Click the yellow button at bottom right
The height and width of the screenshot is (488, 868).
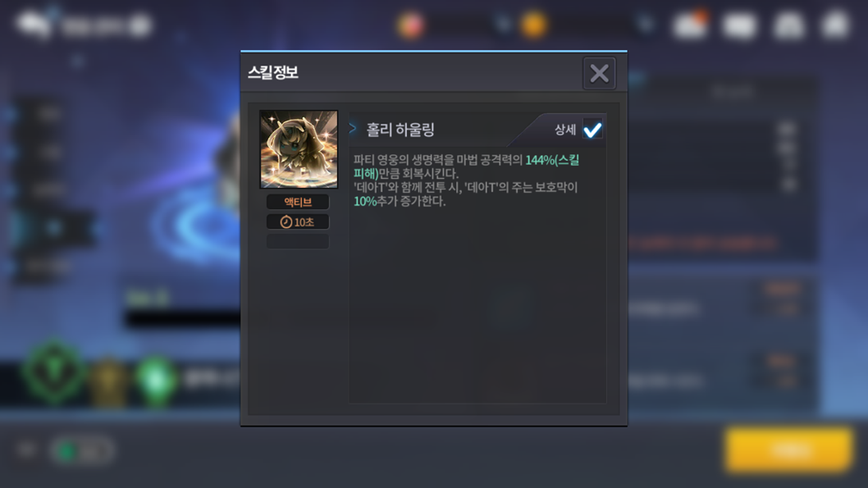789,450
